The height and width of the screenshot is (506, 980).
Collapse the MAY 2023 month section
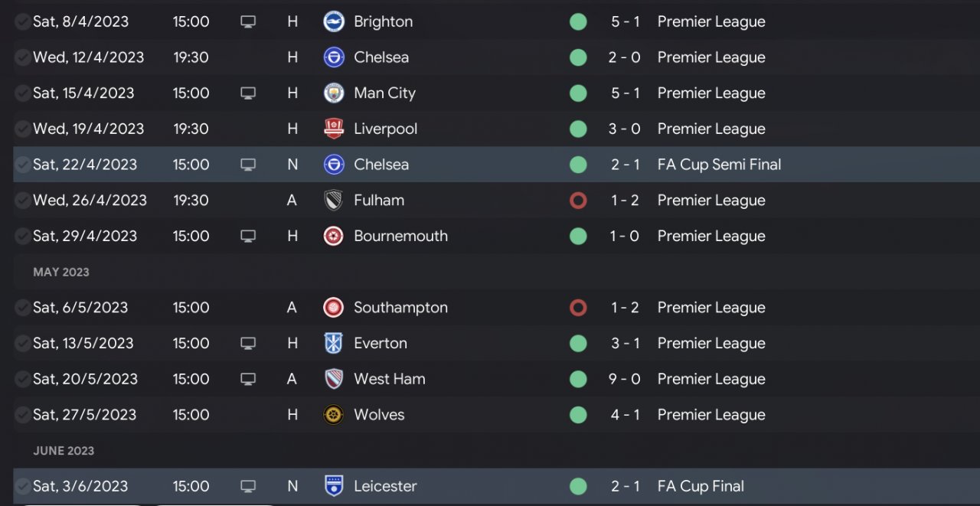click(61, 272)
